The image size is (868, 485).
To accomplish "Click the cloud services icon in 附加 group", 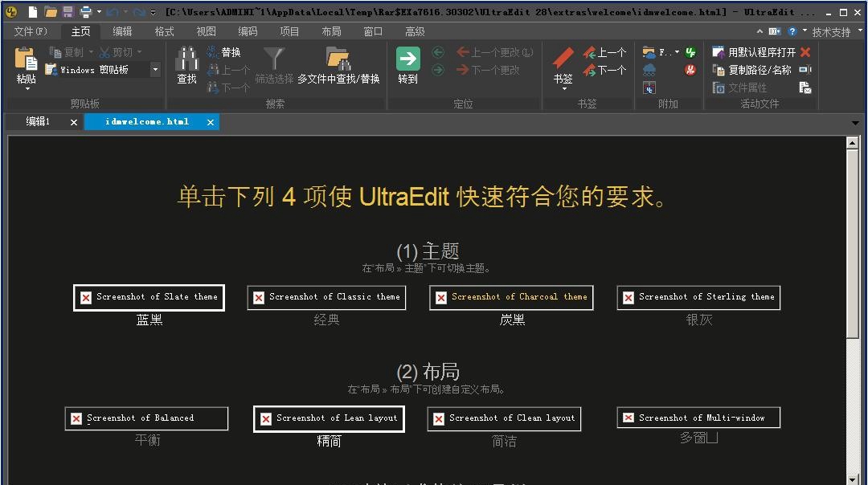I will [x=649, y=70].
